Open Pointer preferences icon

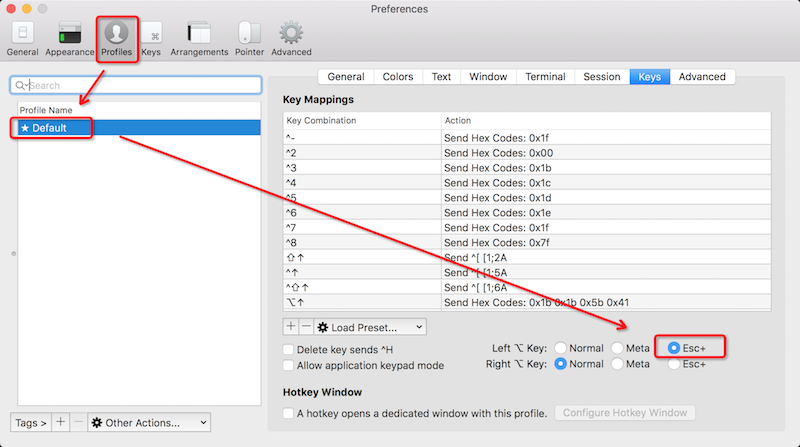(x=249, y=38)
